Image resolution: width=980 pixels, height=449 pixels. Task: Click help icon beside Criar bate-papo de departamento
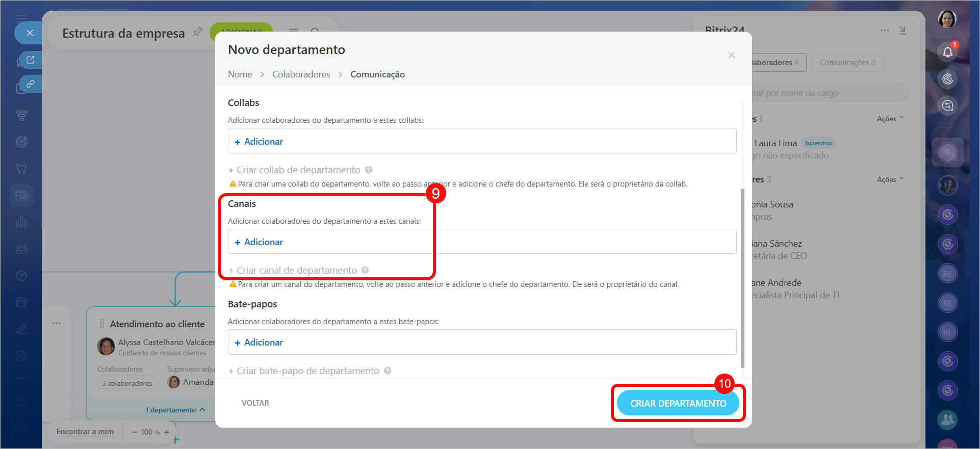point(388,371)
